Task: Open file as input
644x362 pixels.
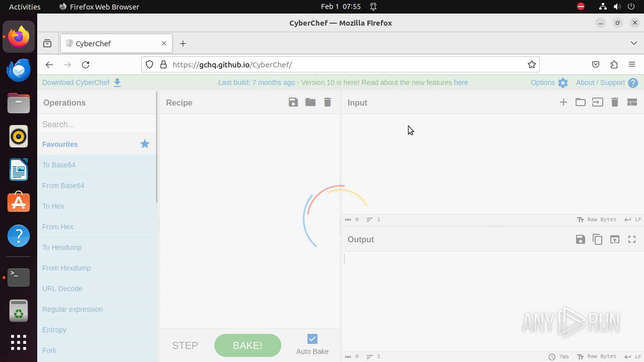Action: (598, 102)
